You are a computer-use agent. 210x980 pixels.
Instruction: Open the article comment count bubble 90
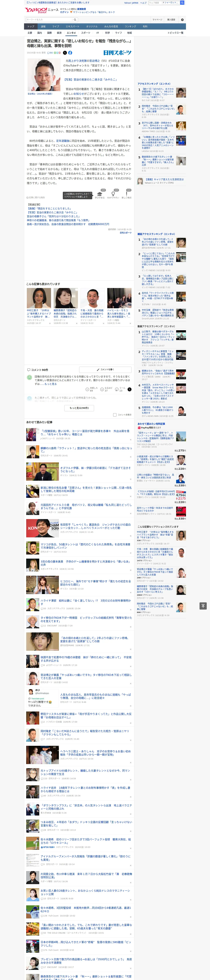[50, 53]
